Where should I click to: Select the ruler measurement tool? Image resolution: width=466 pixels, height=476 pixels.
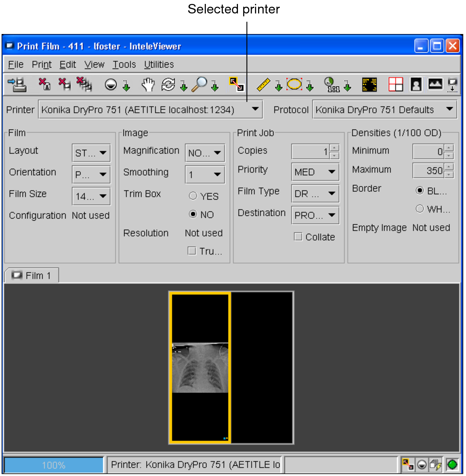click(x=263, y=85)
